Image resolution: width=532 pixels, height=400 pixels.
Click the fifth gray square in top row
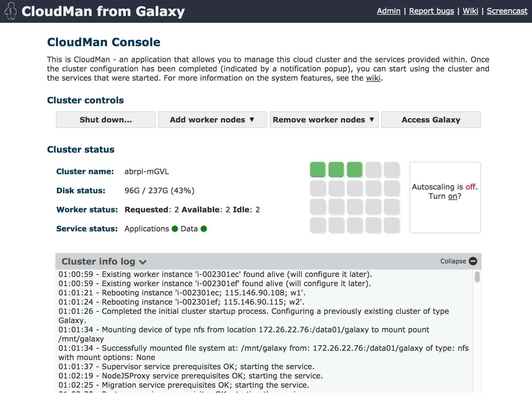point(392,170)
